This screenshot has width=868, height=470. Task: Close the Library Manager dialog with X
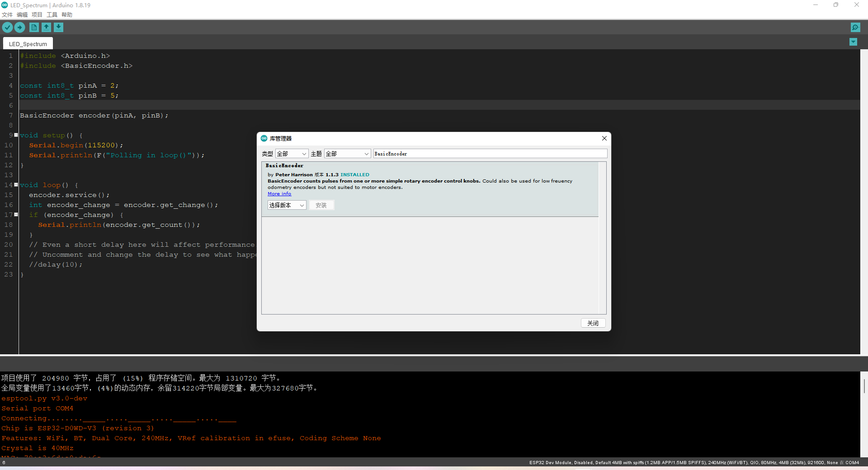coord(604,138)
